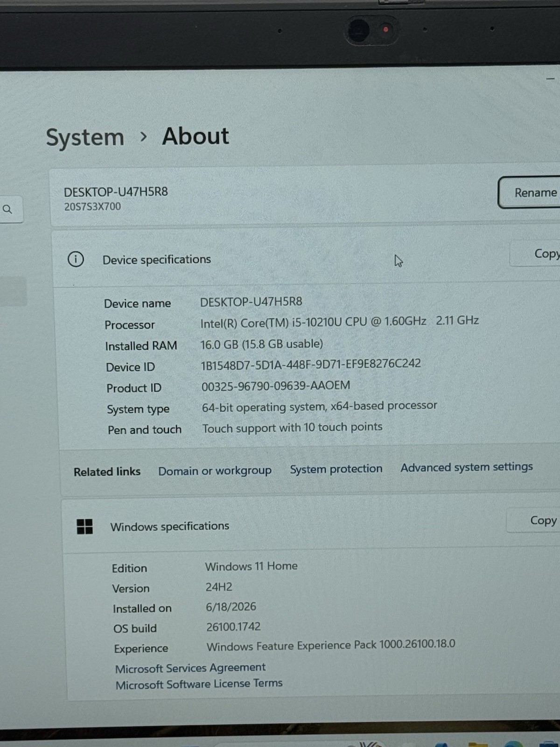Viewport: 560px width, 747px height.
Task: Click the About breadcrumb title
Action: coord(196,136)
